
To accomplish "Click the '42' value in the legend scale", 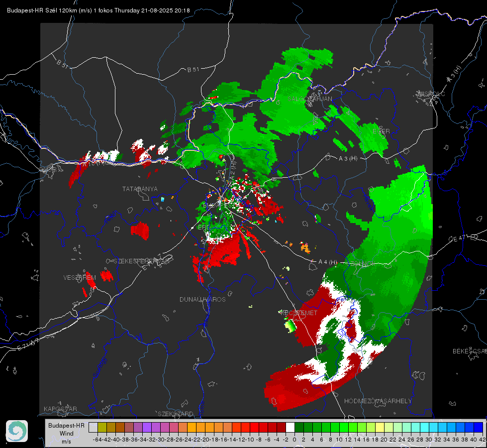I will click(483, 440).
